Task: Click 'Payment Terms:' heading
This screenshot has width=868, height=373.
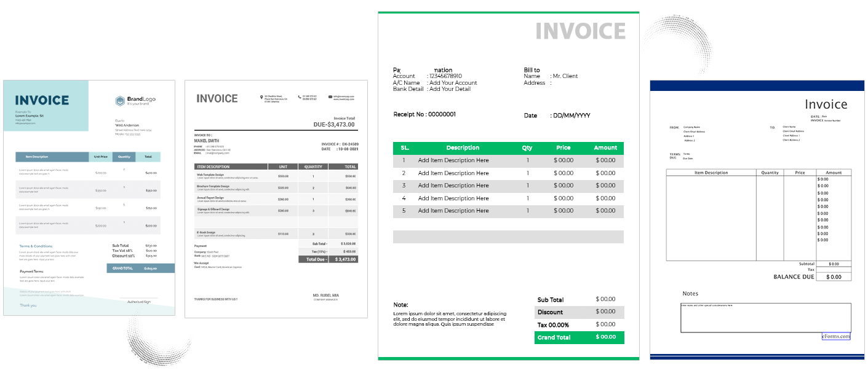Action: click(x=31, y=272)
